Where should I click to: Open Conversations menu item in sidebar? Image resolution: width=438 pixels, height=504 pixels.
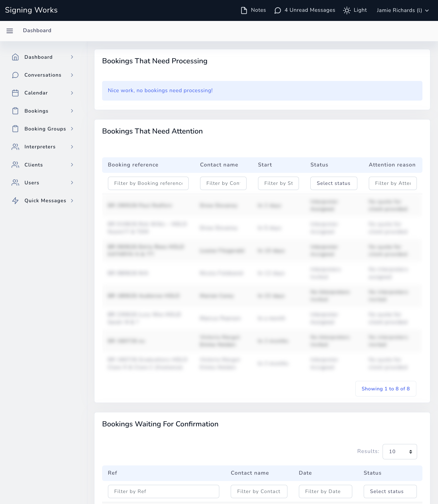tap(43, 75)
